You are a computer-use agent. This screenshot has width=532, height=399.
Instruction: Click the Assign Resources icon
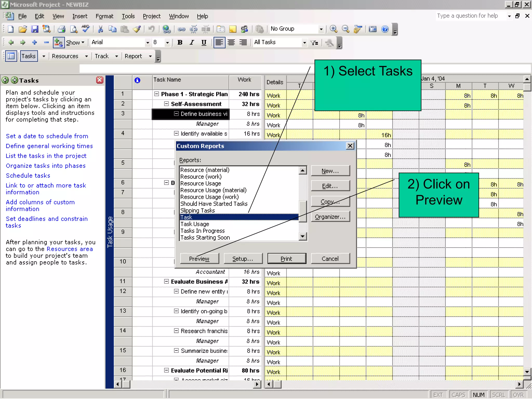244,29
